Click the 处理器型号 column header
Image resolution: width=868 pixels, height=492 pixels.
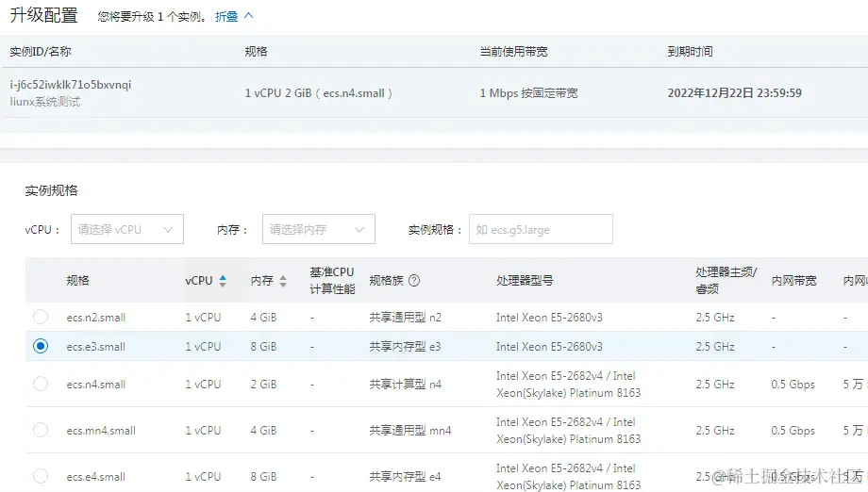coord(525,281)
